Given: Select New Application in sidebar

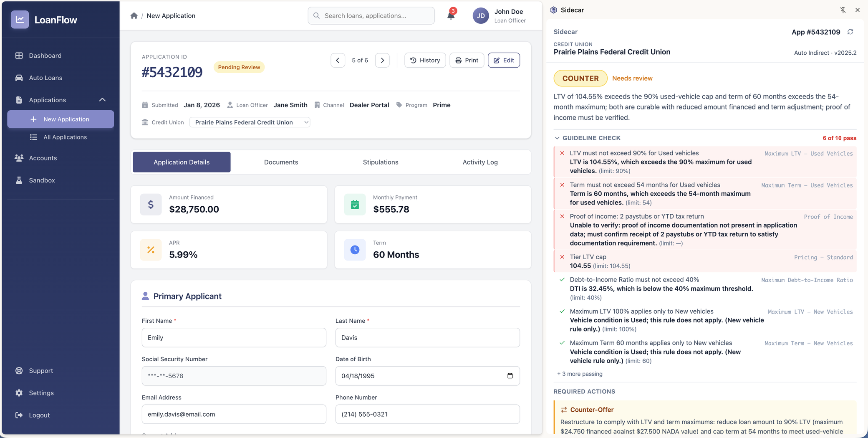Looking at the screenshot, I should 61,119.
